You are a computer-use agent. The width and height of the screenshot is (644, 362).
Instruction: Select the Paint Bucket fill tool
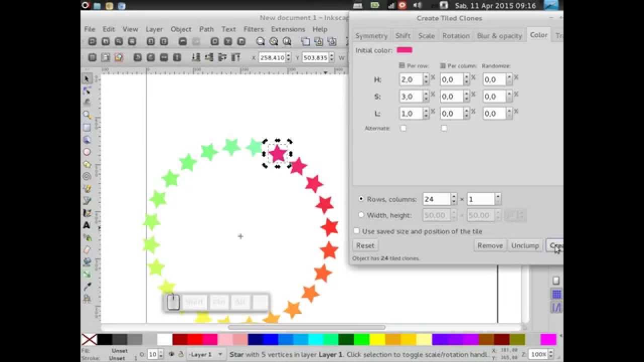pyautogui.click(x=87, y=262)
